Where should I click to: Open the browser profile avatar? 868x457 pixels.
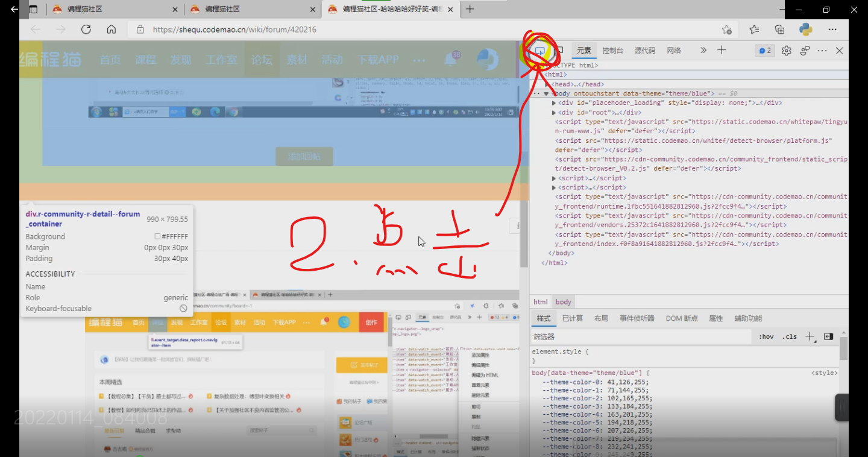806,30
